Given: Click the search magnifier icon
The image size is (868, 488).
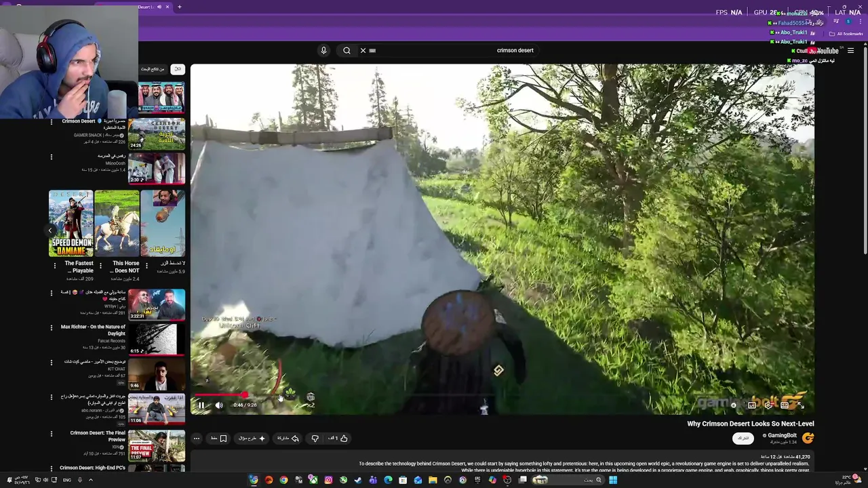Looking at the screenshot, I should coord(347,50).
